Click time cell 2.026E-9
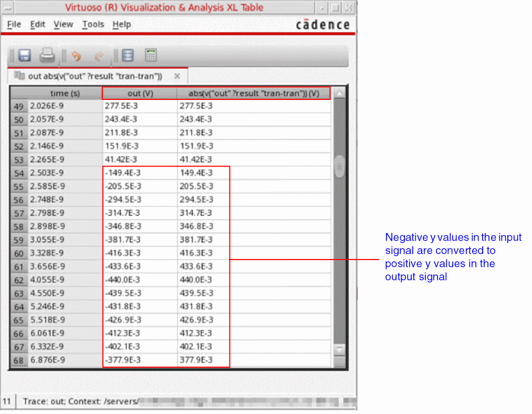This screenshot has height=414, width=532. pos(65,106)
